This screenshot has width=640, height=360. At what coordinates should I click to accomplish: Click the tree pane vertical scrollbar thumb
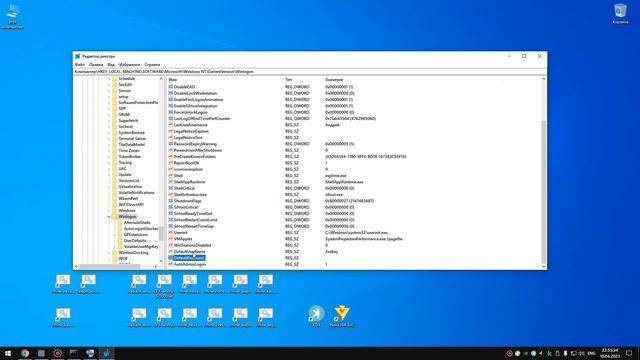coord(161,233)
